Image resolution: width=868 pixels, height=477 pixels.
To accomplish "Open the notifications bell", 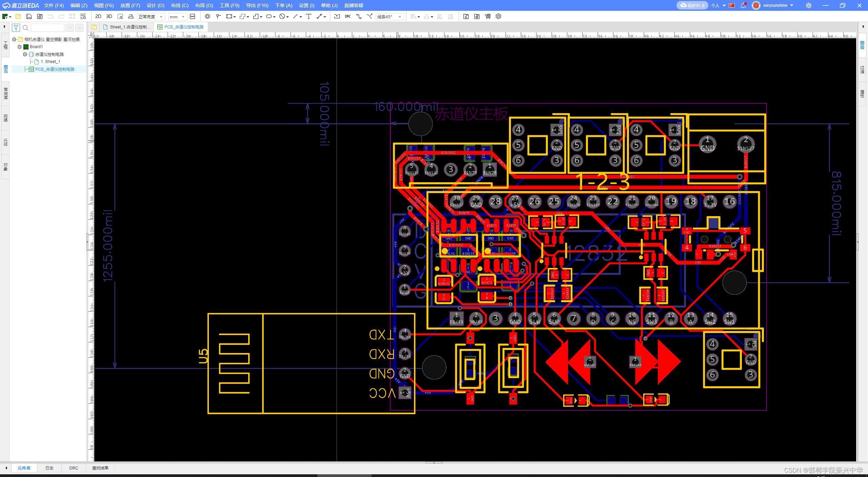I will pos(743,5).
